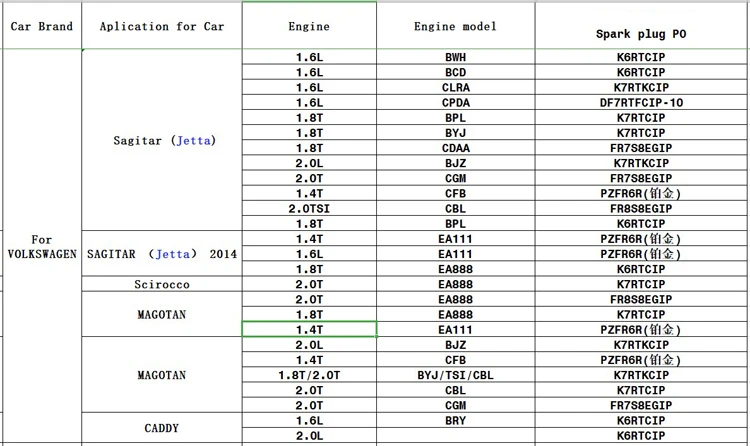This screenshot has height=446, width=750.
Task: Select spark plug cell in the CDAA row
Action: 641,148
